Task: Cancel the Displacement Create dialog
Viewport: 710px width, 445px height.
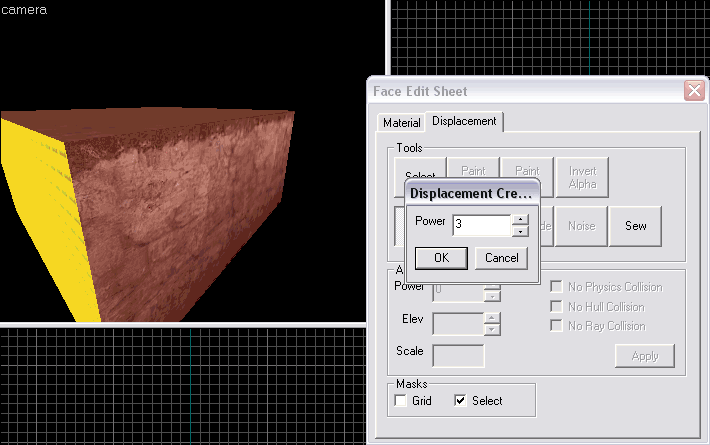Action: point(501,258)
